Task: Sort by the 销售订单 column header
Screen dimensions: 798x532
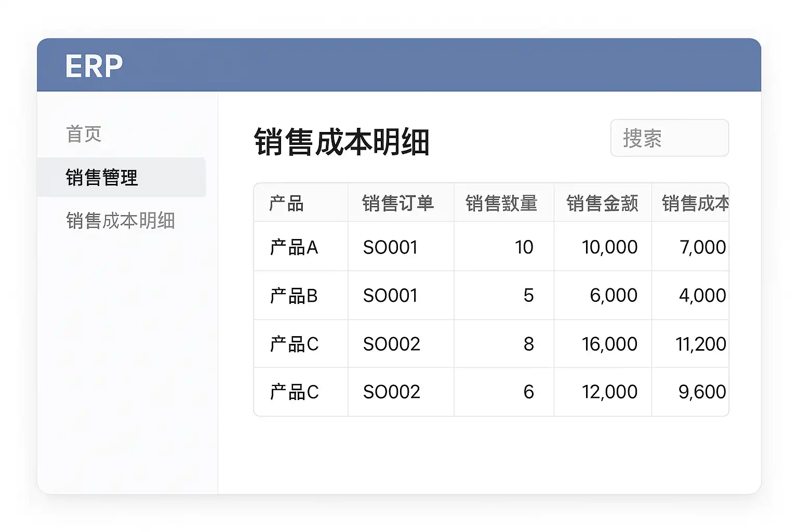Action: [398, 203]
